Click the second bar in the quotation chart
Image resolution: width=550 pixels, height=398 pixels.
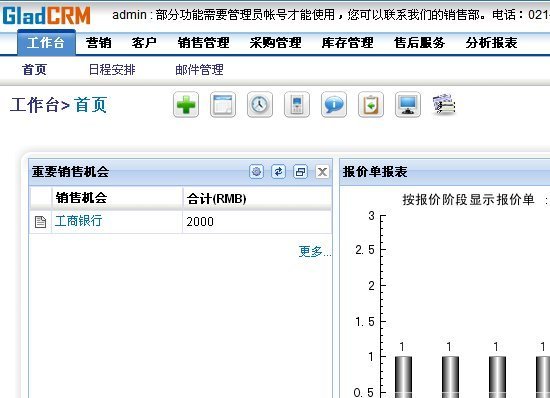(450, 377)
